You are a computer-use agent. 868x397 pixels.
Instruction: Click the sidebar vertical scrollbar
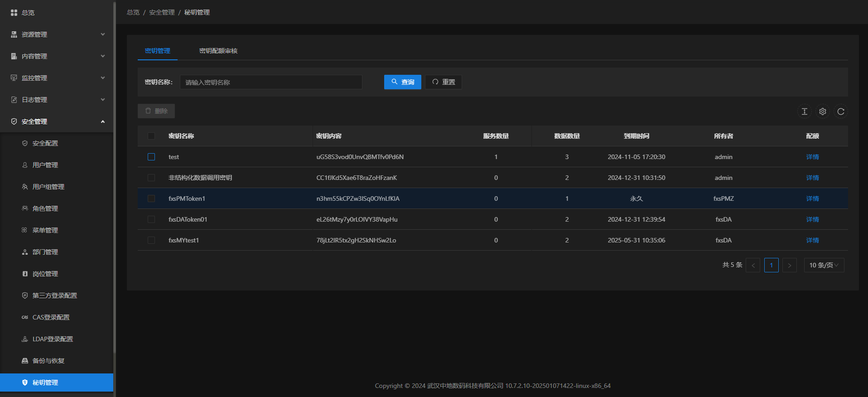(115, 177)
